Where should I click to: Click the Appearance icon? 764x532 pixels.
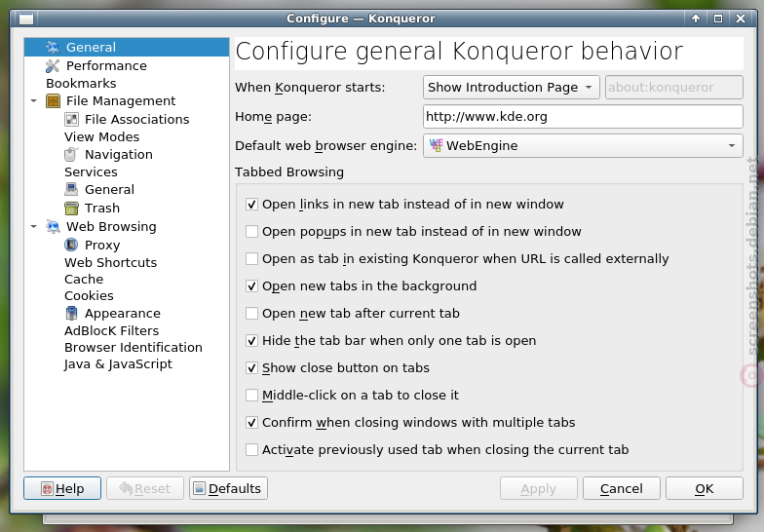pos(71,314)
